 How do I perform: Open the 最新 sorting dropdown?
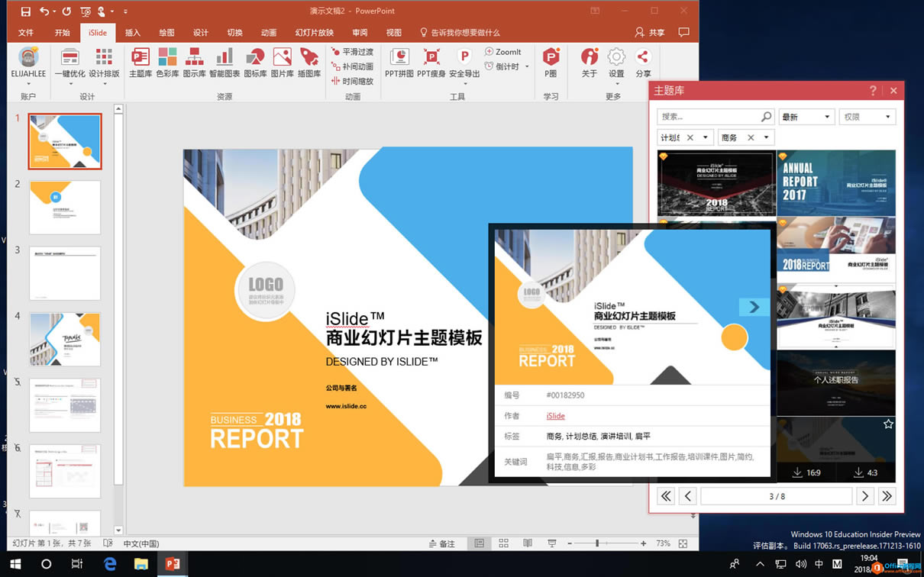806,116
